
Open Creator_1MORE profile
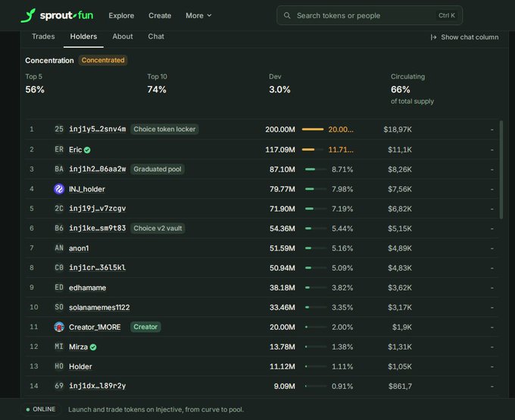95,327
